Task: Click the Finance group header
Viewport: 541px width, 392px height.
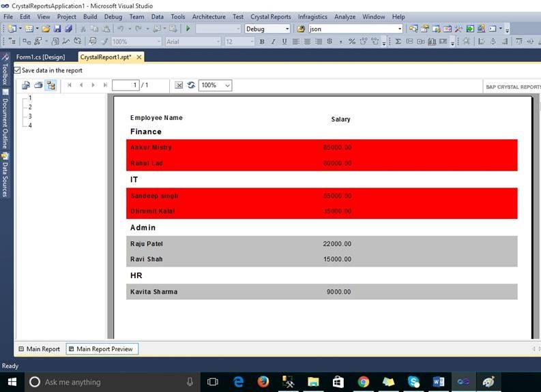Action: pyautogui.click(x=146, y=132)
